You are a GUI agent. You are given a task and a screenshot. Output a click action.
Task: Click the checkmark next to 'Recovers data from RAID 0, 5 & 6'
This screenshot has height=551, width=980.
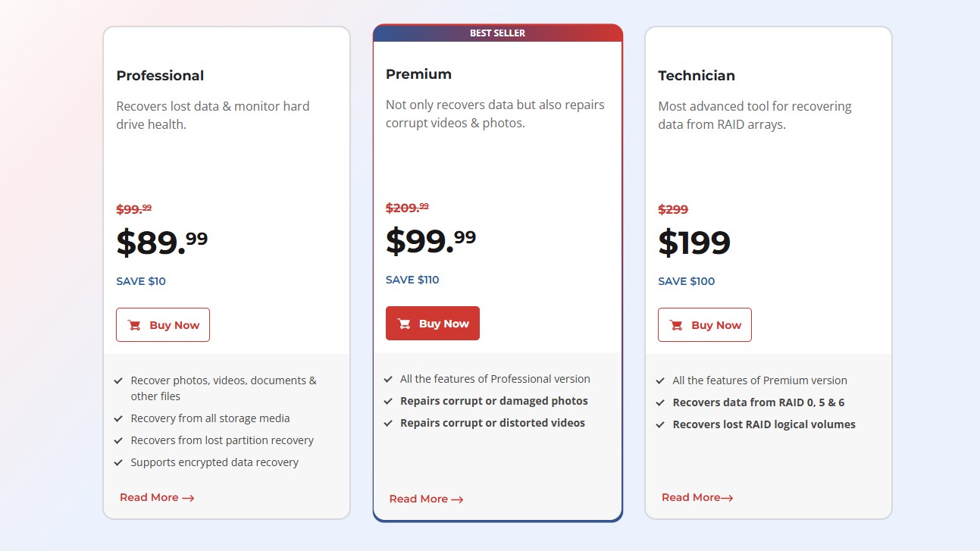[x=659, y=402]
